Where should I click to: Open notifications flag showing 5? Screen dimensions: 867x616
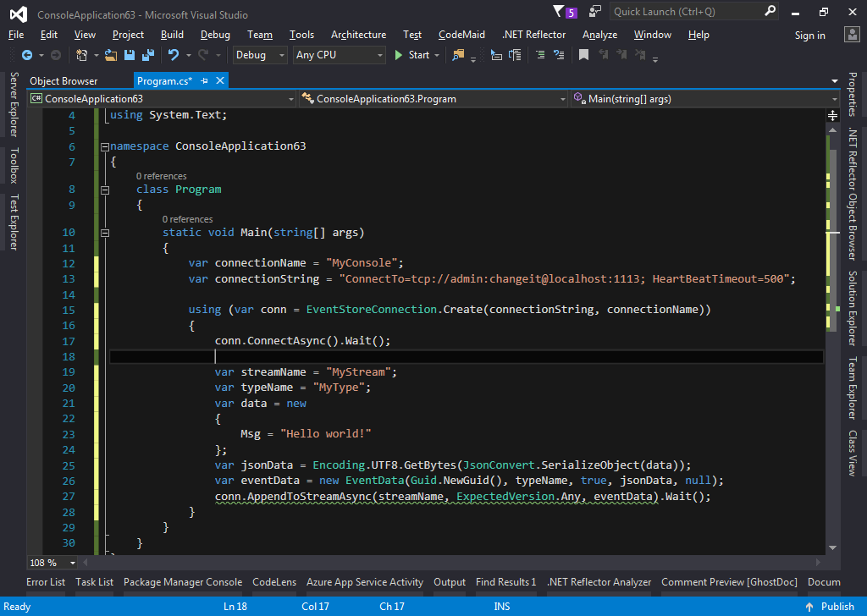coord(565,12)
